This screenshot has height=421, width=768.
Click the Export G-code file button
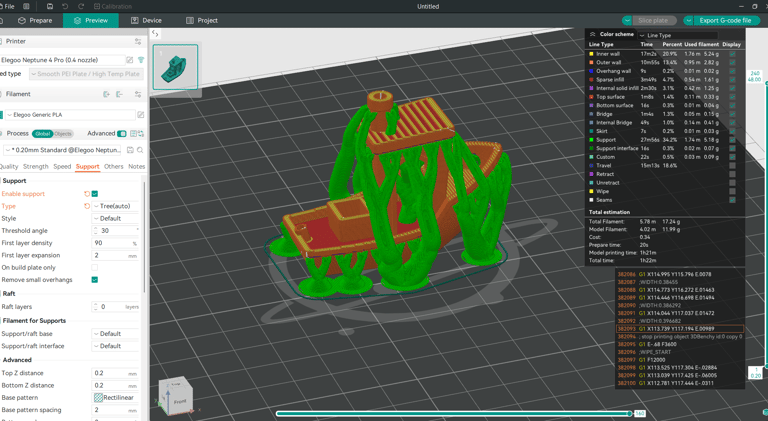(725, 21)
